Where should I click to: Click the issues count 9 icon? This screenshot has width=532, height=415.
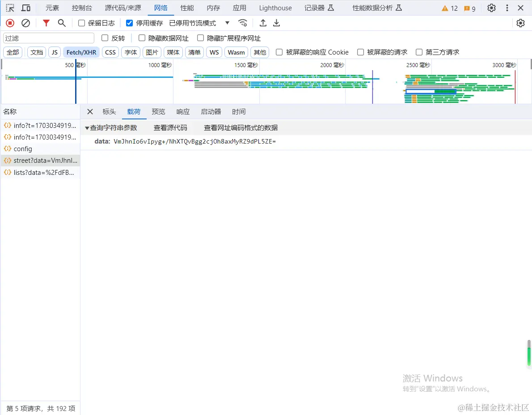(469, 8)
